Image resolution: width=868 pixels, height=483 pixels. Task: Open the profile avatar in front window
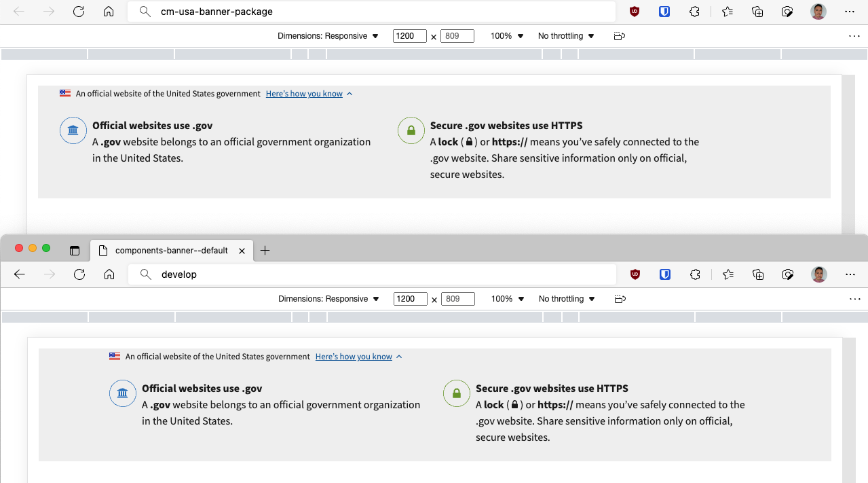coord(819,274)
